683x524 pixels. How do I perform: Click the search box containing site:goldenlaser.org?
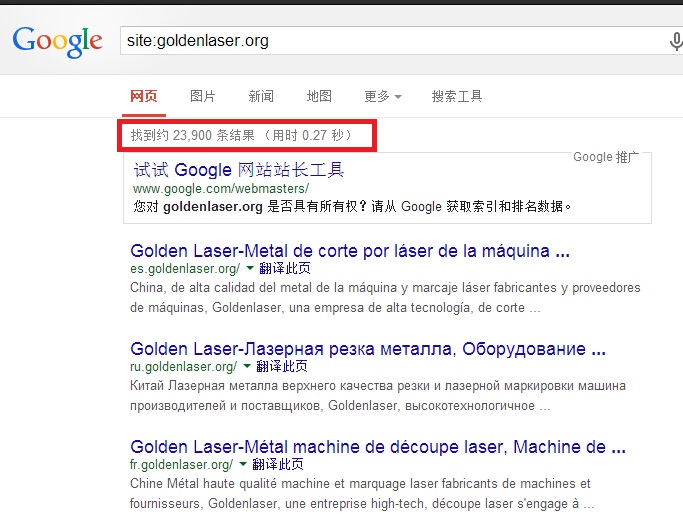click(390, 41)
